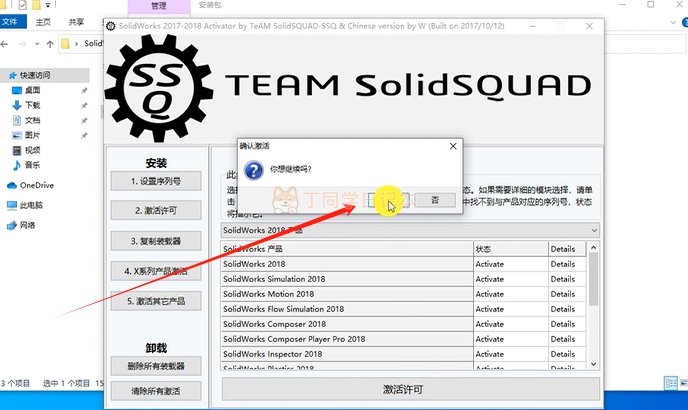
Task: Open 桌面 folder in Explorer sidebar
Action: (x=32, y=90)
